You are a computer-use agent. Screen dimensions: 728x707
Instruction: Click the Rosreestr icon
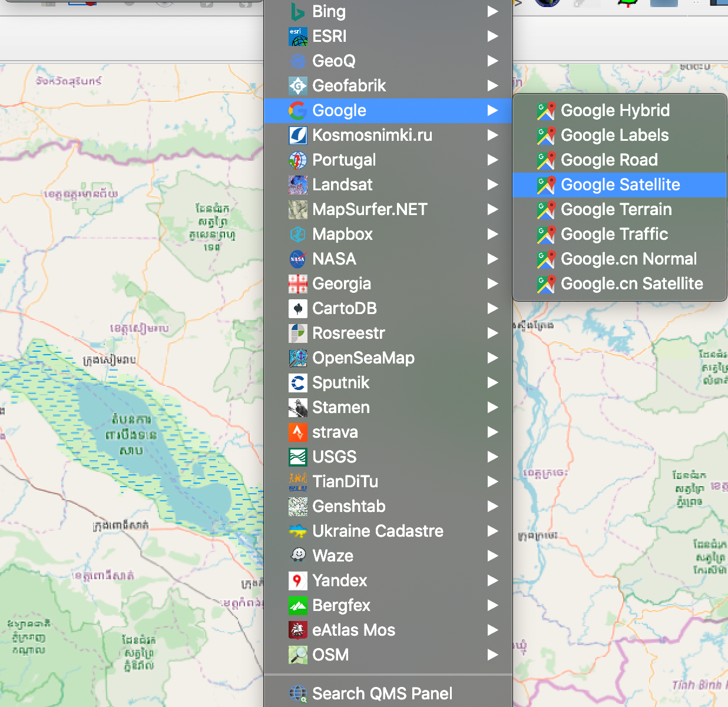point(298,333)
